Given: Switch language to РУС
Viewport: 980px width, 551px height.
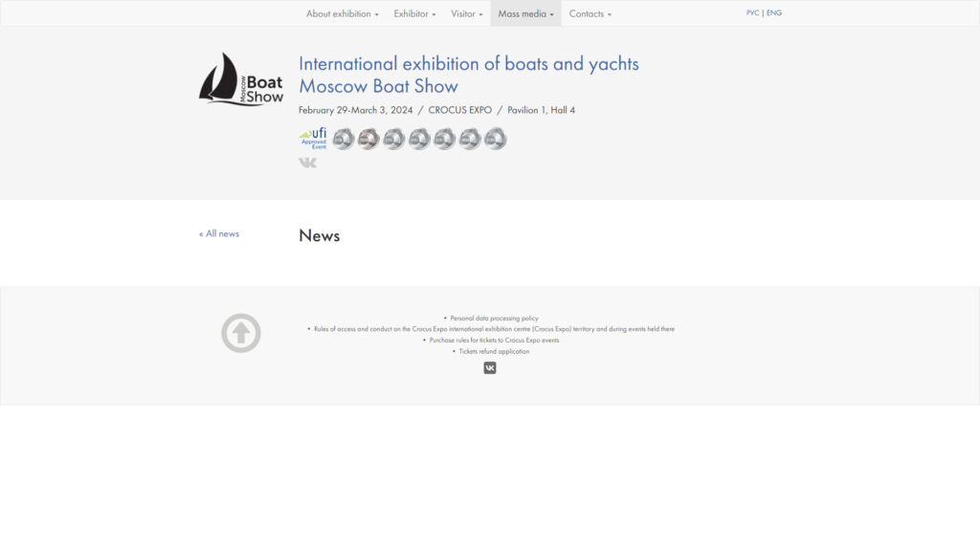Looking at the screenshot, I should pos(752,12).
